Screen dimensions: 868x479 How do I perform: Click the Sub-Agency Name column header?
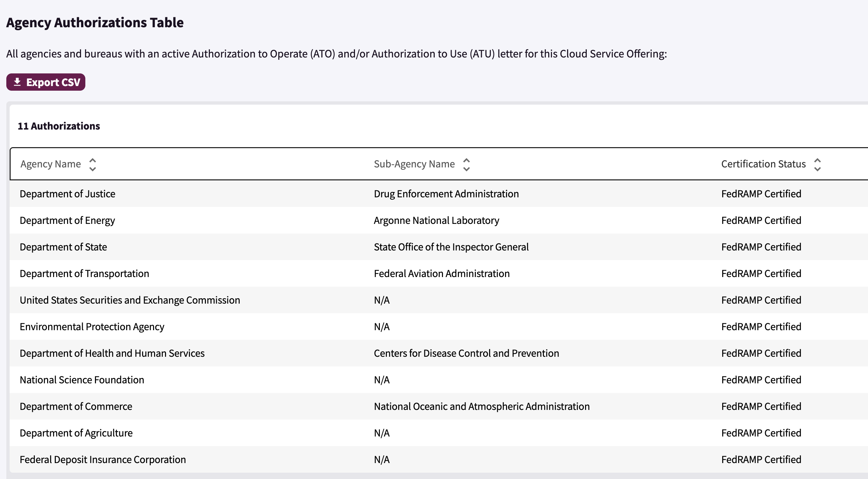pos(414,164)
